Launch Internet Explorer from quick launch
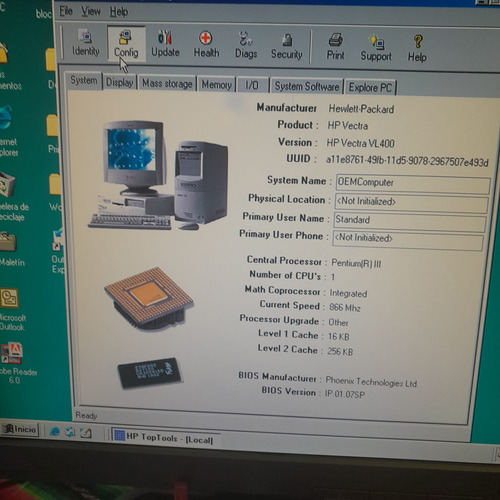The height and width of the screenshot is (500, 500). [55, 432]
